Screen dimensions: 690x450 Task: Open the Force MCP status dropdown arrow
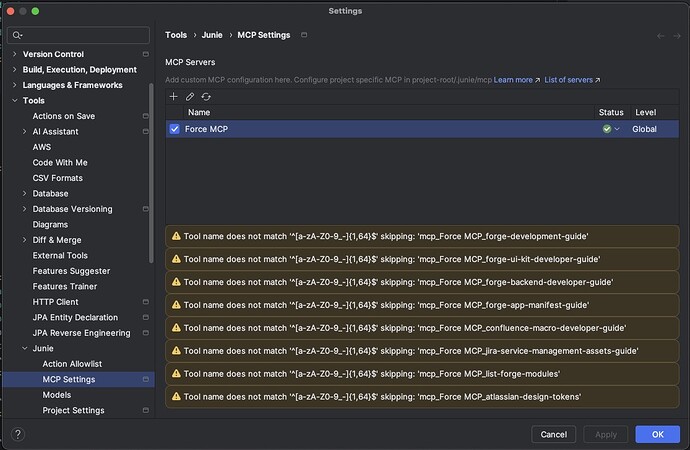[617, 129]
